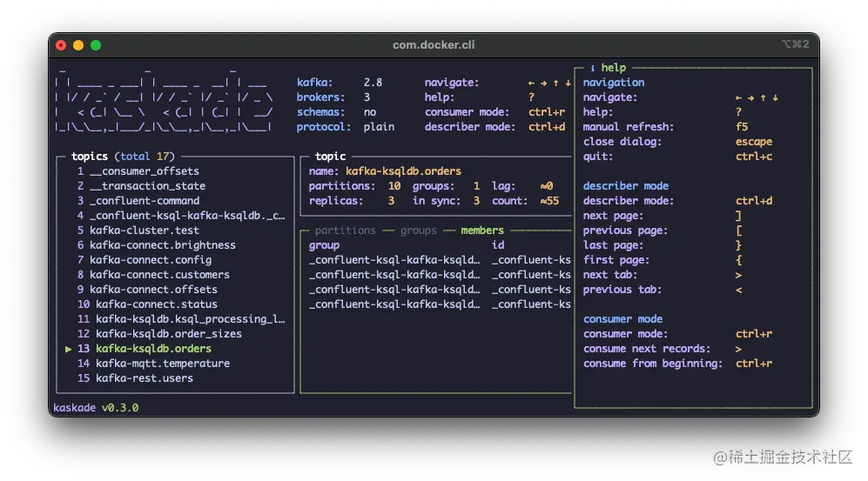The width and height of the screenshot is (868, 481).
Task: Maximize the window with green button
Action: pyautogui.click(x=96, y=45)
